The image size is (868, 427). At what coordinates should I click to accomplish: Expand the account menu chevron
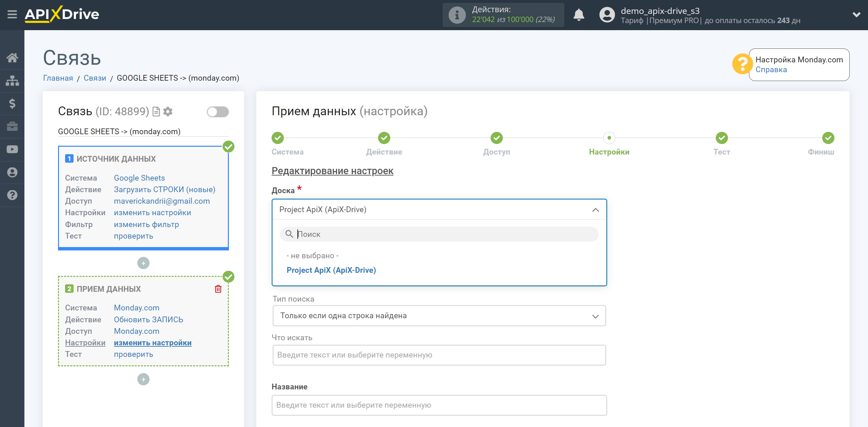[856, 15]
